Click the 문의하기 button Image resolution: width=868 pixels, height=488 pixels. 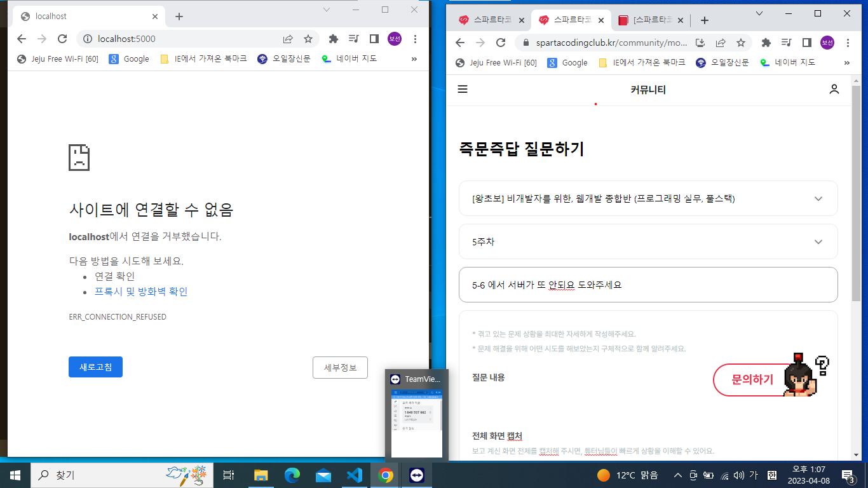[x=752, y=380]
